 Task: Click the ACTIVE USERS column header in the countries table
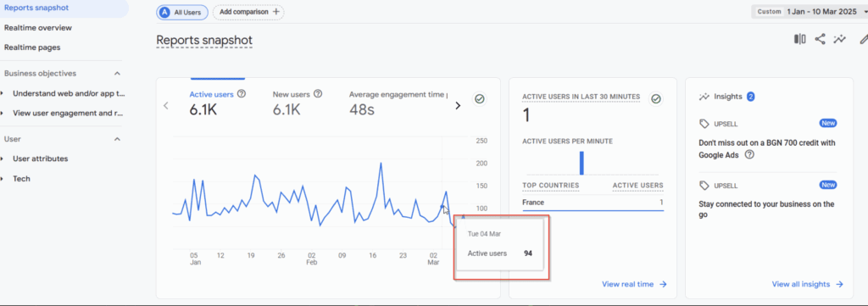637,186
